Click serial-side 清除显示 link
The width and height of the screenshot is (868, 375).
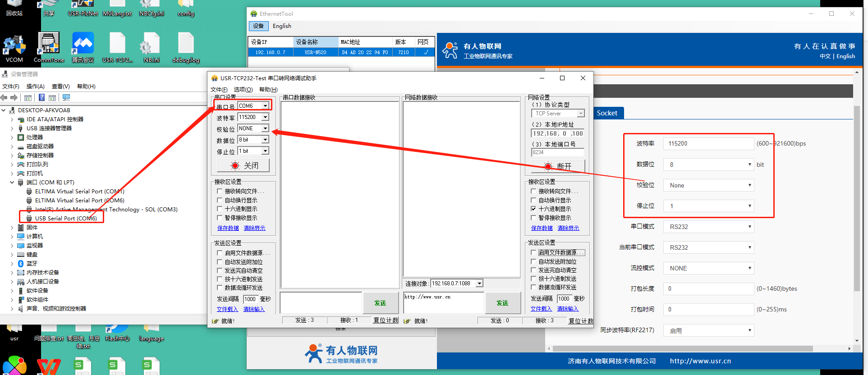pyautogui.click(x=254, y=228)
